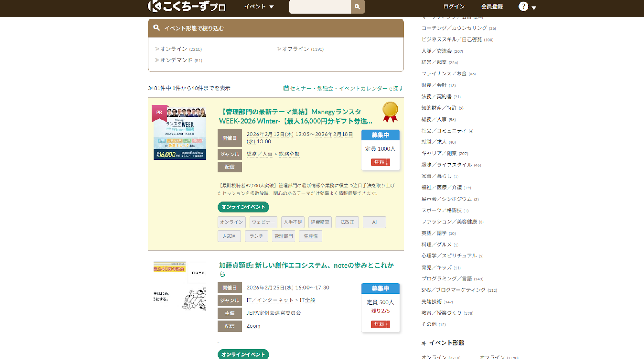Open the イベント dropdown menu
The height and width of the screenshot is (359, 644).
pyautogui.click(x=259, y=7)
